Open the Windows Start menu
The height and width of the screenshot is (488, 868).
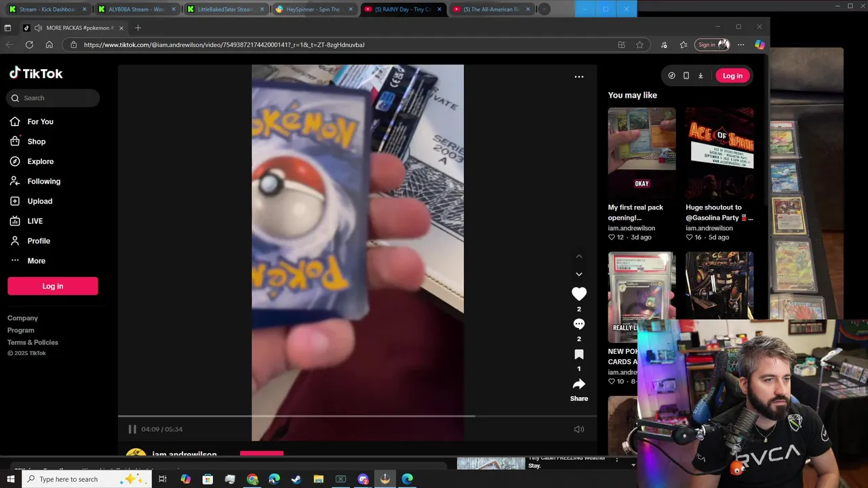(x=10, y=479)
